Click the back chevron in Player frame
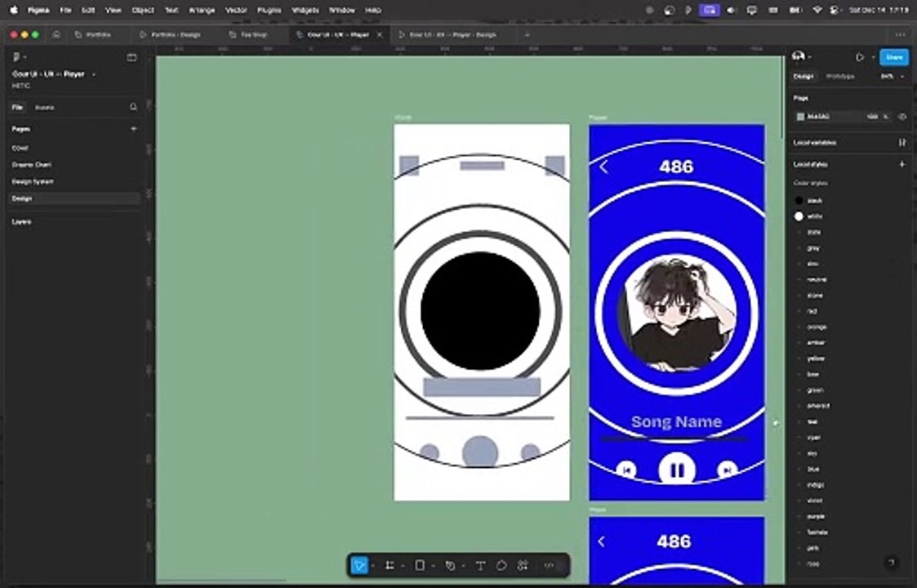The image size is (917, 588). [604, 167]
